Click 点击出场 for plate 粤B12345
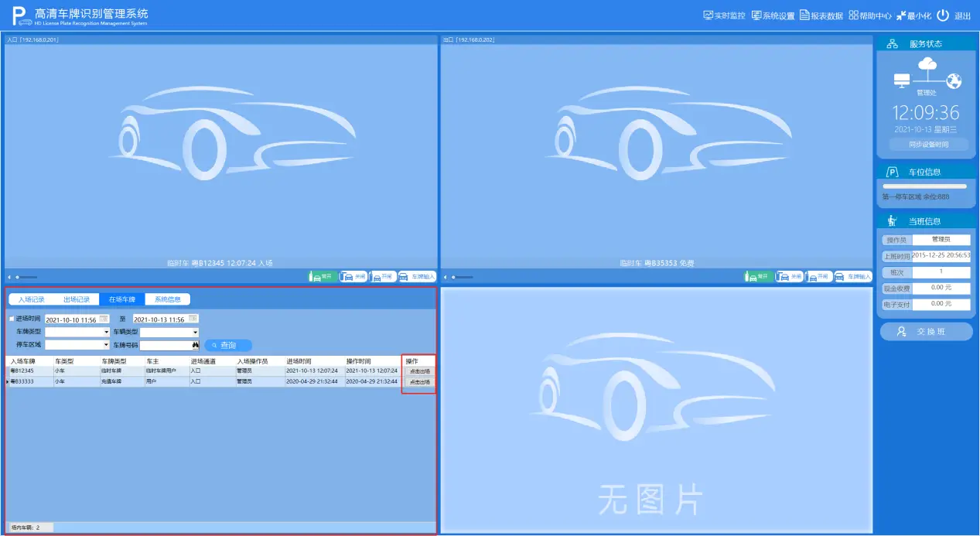The width and height of the screenshot is (980, 536). (x=419, y=371)
